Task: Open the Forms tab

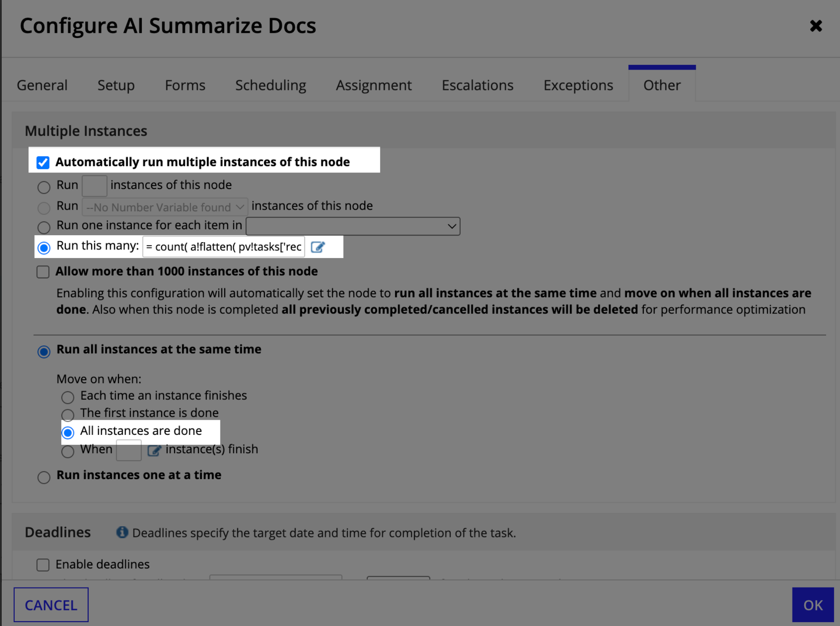Action: point(185,85)
